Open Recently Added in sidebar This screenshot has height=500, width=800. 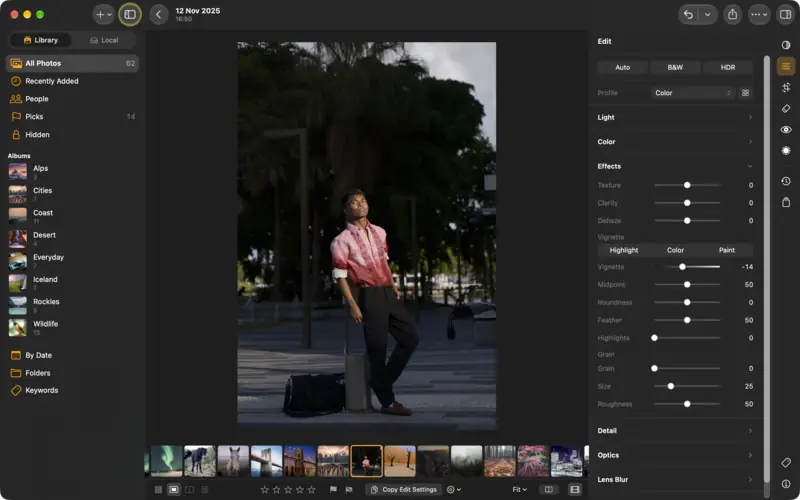point(72,81)
